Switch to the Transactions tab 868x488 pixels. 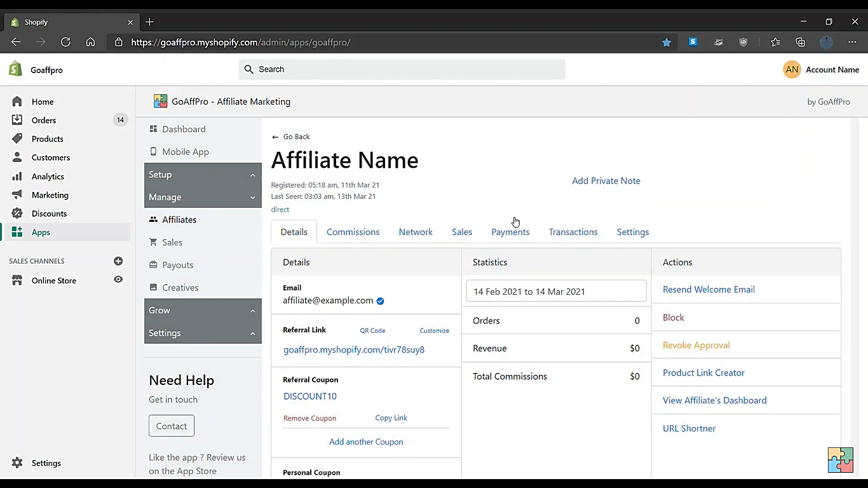(573, 232)
